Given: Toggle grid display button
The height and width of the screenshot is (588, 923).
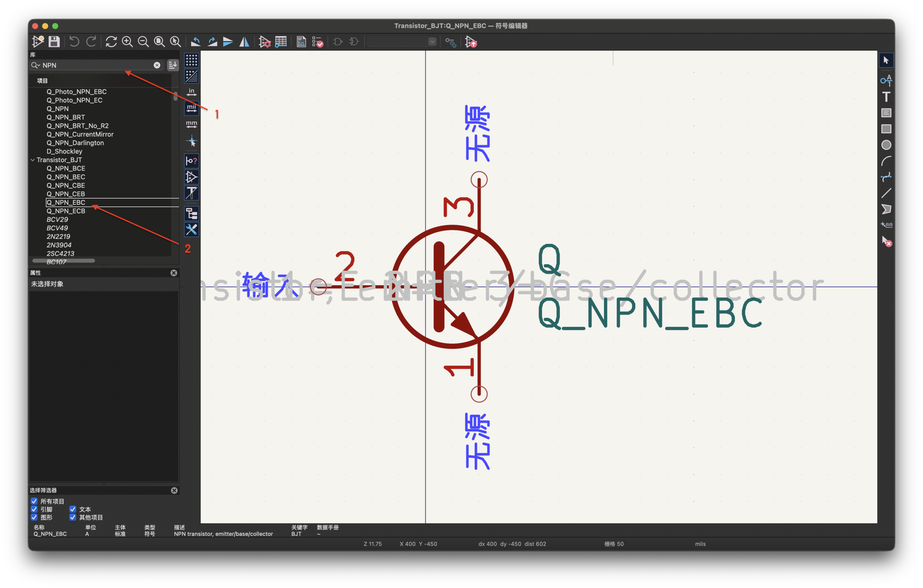Looking at the screenshot, I should pyautogui.click(x=191, y=60).
